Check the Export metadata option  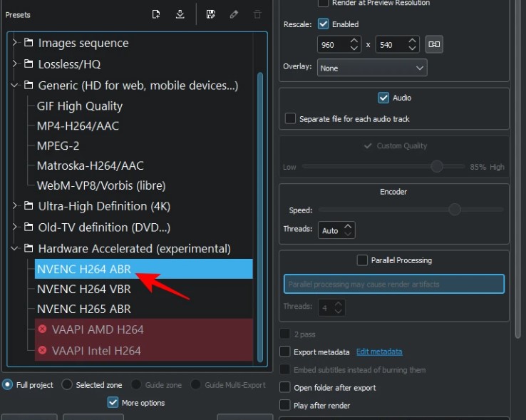[x=285, y=352]
